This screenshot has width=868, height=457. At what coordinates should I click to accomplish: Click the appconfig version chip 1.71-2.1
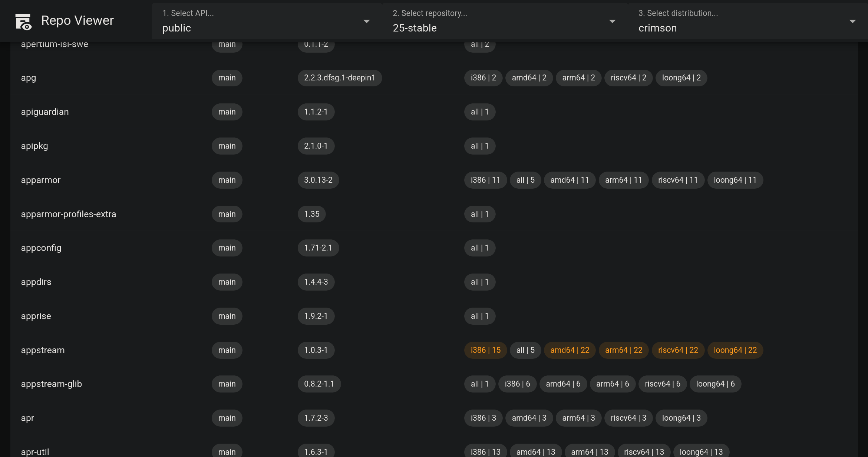pyautogui.click(x=318, y=248)
